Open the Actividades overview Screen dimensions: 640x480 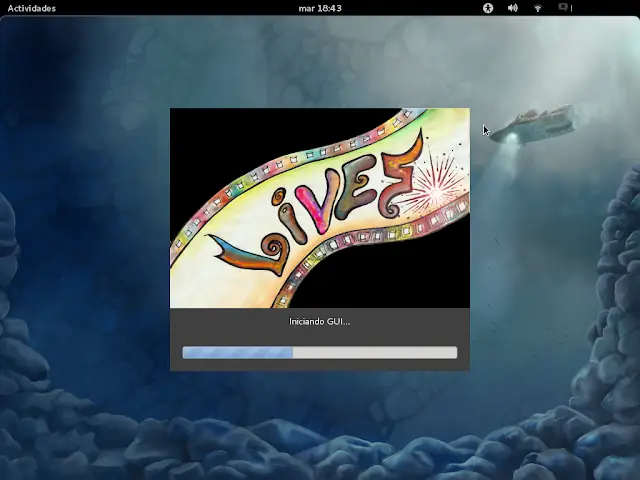tap(32, 8)
